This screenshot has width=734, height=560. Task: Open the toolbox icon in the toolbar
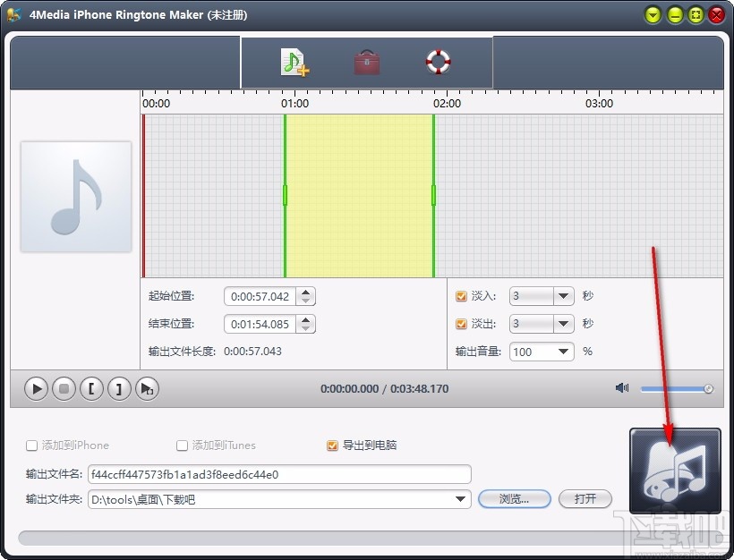(x=365, y=63)
